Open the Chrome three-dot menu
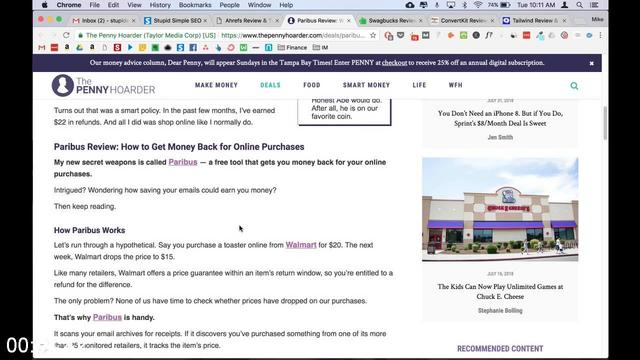This screenshot has height=360, width=640. (600, 36)
